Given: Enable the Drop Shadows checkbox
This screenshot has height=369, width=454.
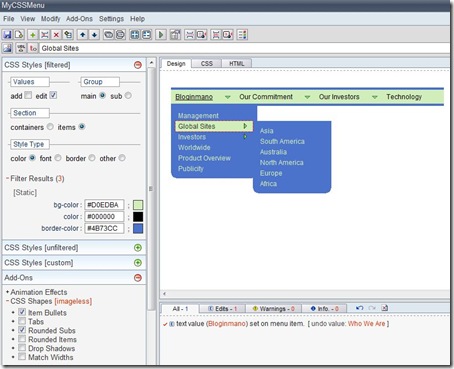Looking at the screenshot, I should [22, 348].
